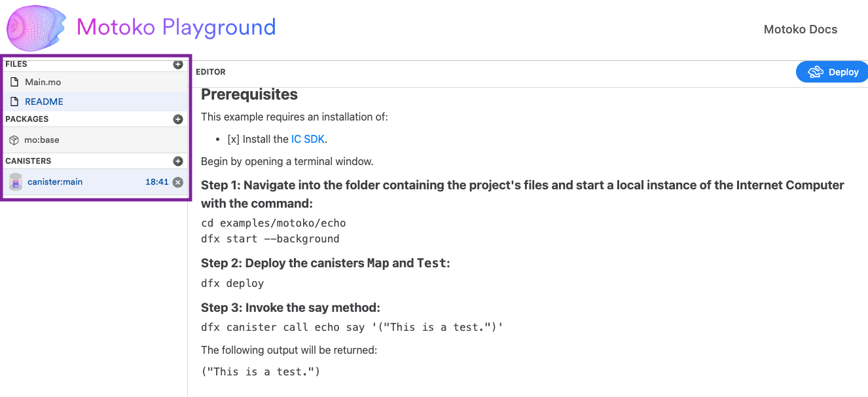Click 'This example requires an installation of:' text

295,117
